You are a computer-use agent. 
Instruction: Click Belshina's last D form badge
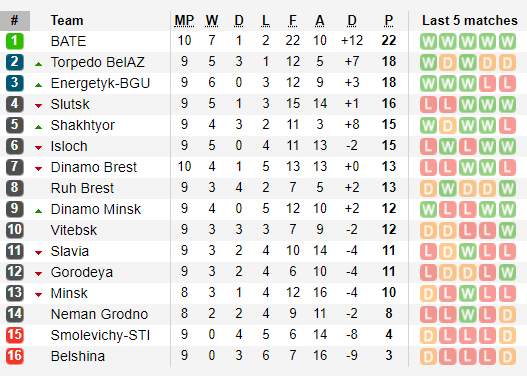(507, 357)
